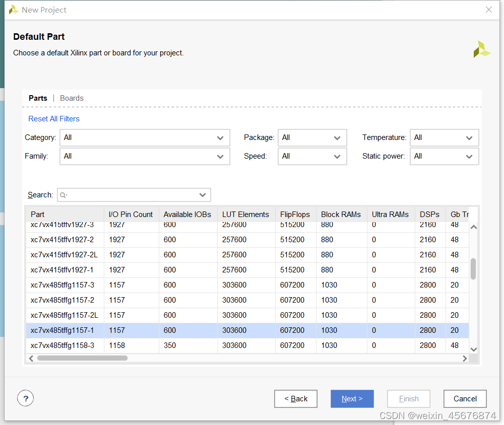This screenshot has height=425, width=504.
Task: Select part xc7vx415tffv1927-2L
Action: pos(247,255)
